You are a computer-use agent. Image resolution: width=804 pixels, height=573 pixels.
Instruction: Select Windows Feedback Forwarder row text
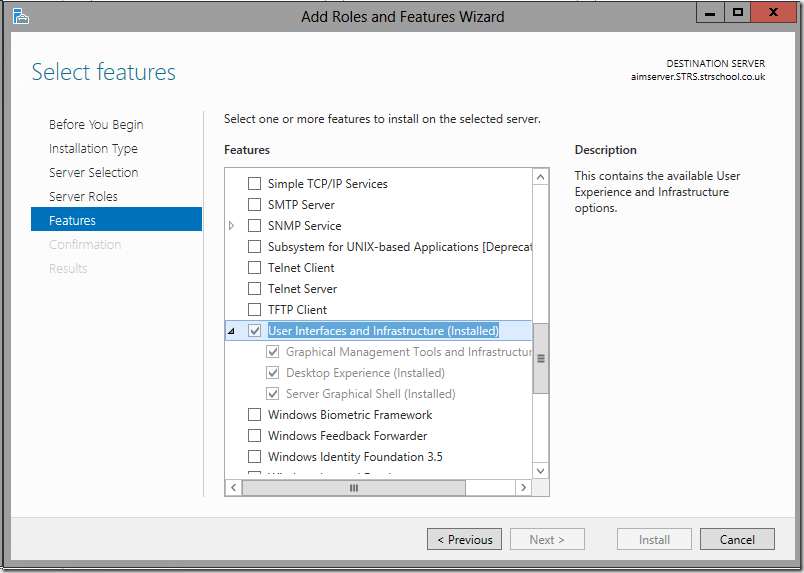pos(348,436)
